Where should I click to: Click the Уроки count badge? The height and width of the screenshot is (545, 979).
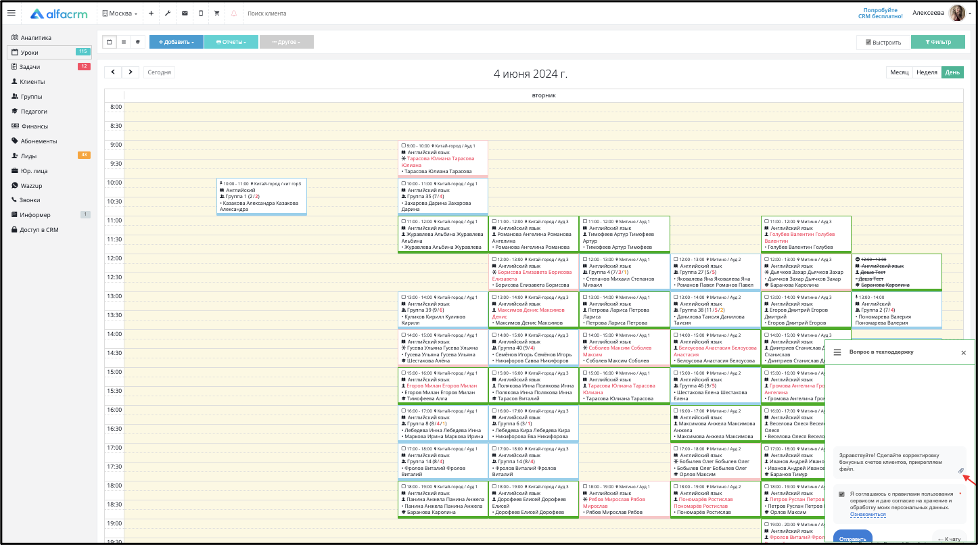tap(83, 52)
